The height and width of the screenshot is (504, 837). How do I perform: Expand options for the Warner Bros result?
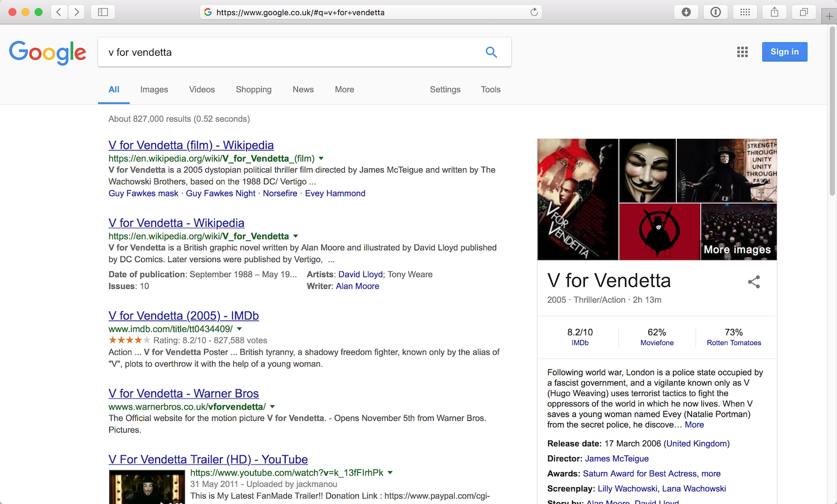(272, 406)
